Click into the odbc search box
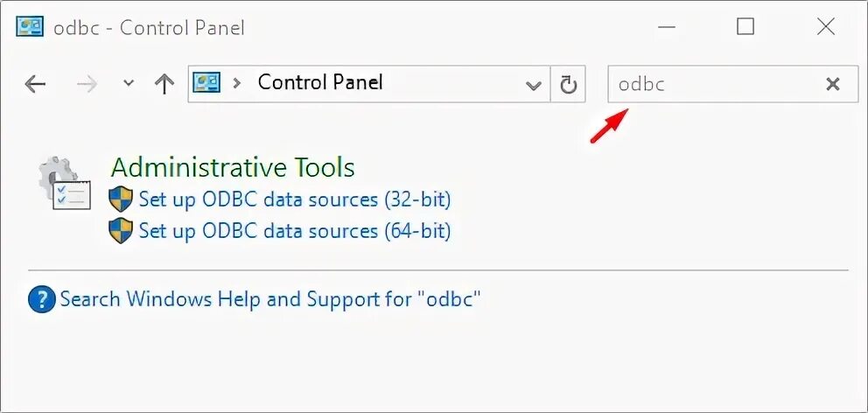 coord(713,84)
